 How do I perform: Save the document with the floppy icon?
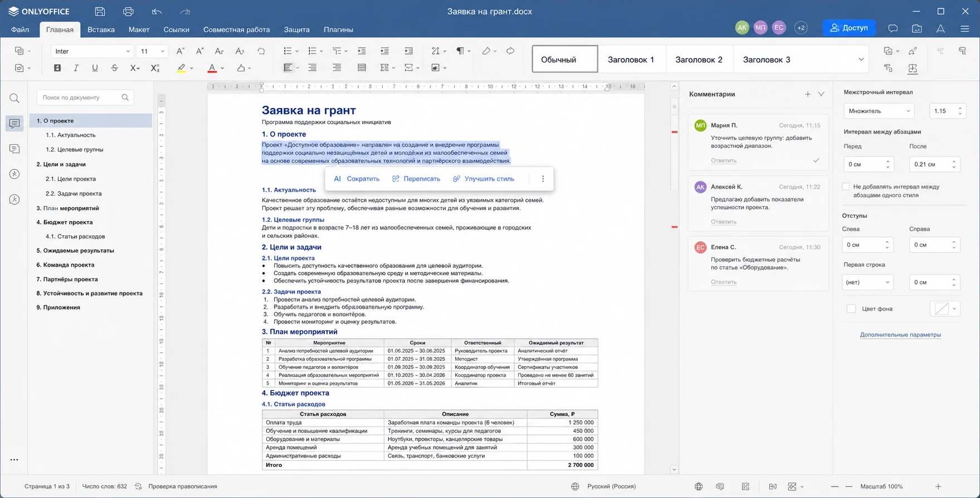coord(100,11)
